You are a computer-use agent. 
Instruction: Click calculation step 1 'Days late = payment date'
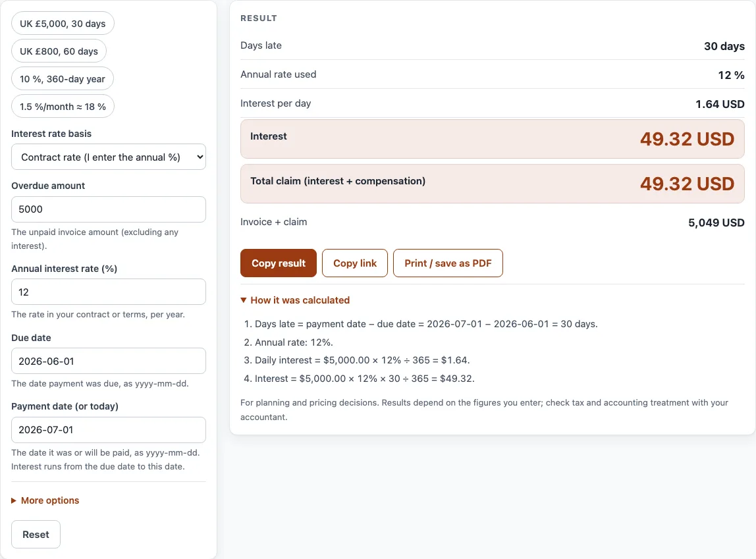coord(426,325)
